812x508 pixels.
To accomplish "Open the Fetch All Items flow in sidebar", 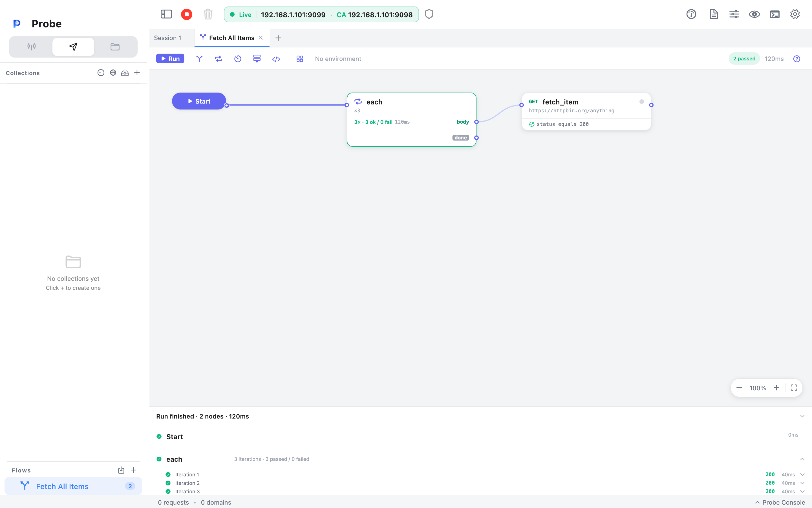I will pyautogui.click(x=73, y=486).
